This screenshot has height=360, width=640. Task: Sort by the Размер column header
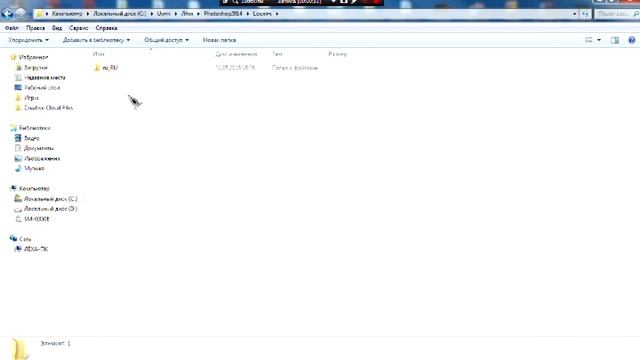click(x=338, y=54)
